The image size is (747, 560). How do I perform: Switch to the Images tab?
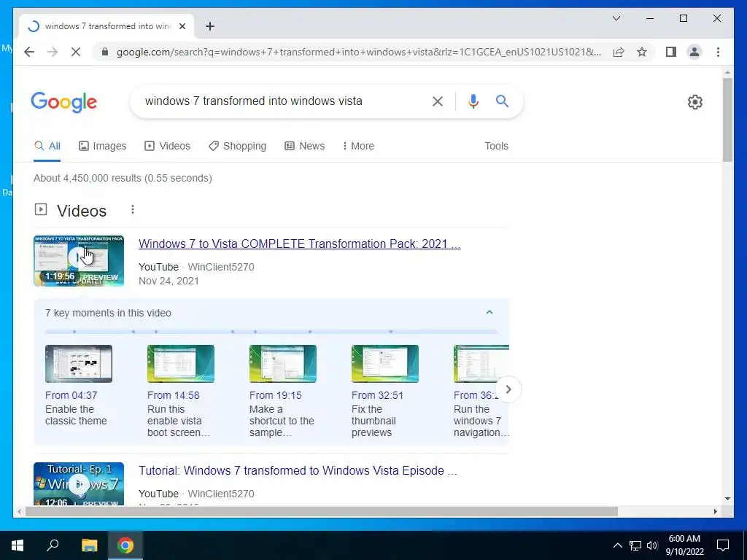[102, 146]
